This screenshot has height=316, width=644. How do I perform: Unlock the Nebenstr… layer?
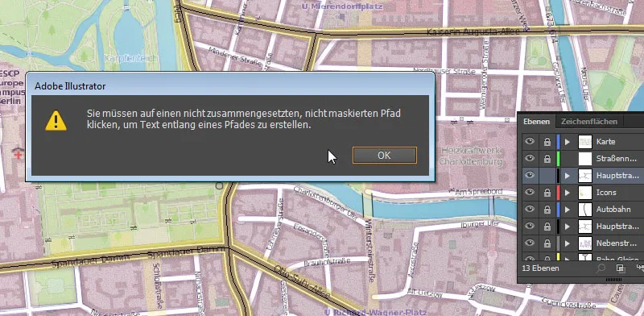[547, 243]
